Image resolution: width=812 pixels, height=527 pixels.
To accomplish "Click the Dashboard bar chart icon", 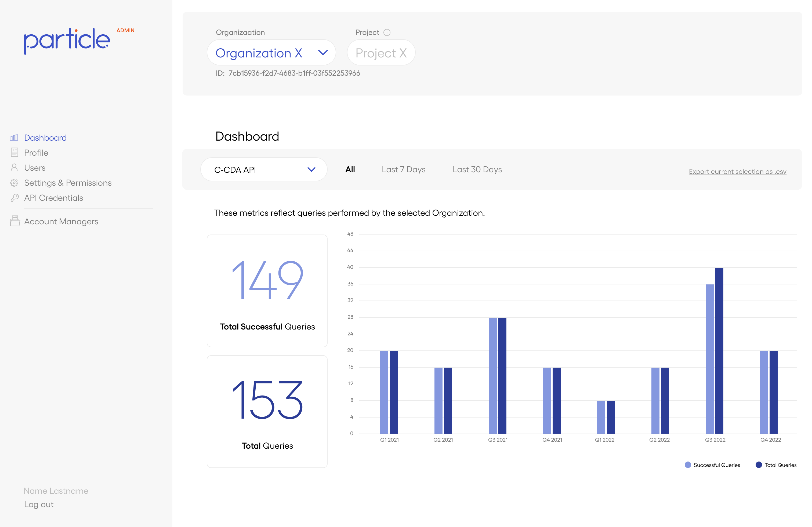I will (x=14, y=137).
